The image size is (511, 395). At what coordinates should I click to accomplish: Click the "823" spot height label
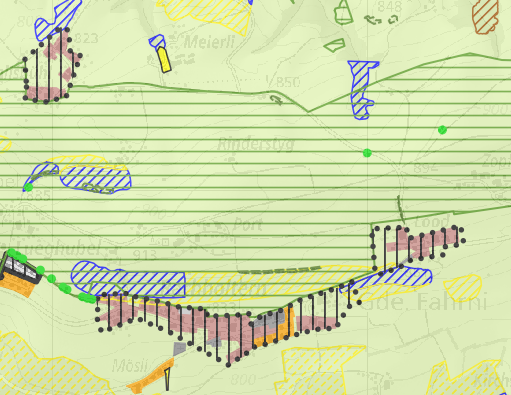coord(86,38)
